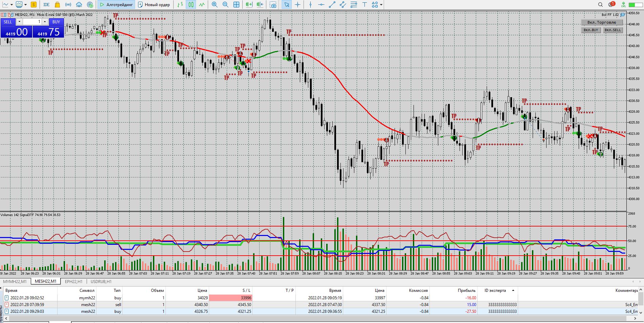Open the IDE MetaEditor
Image resolution: width=644 pixels, height=323 pixels.
click(x=46, y=5)
